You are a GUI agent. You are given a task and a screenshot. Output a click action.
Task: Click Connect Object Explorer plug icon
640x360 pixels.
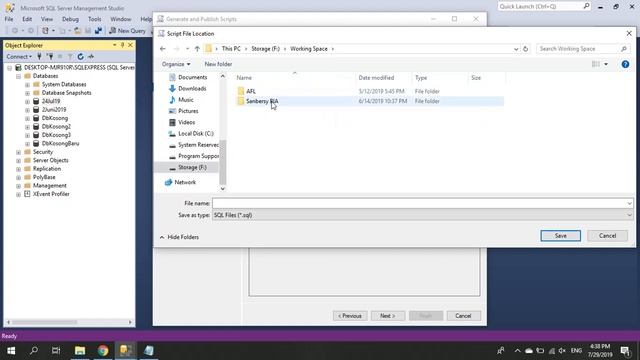[39, 56]
